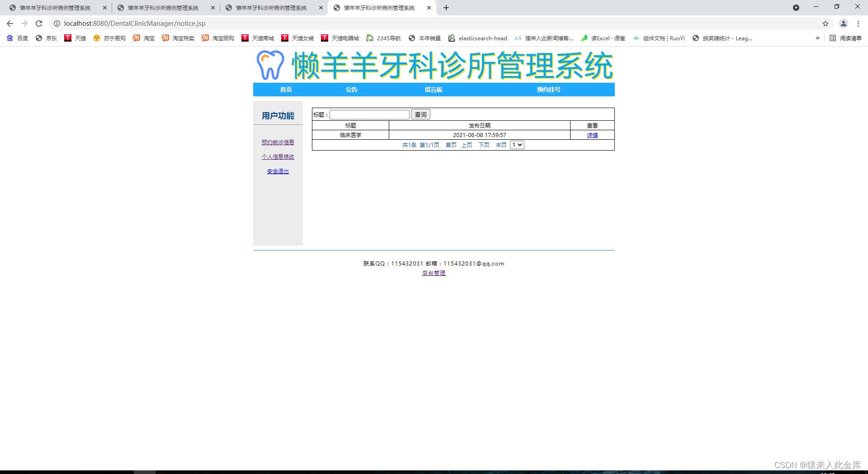Open Chrome's three-dot menu
Screen dimensions: 868x474
858,24
